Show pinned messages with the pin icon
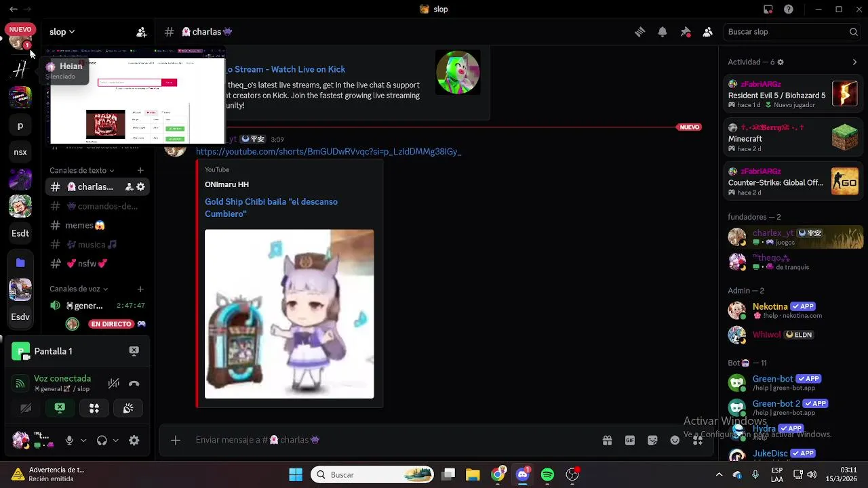The image size is (868, 488). (x=686, y=32)
